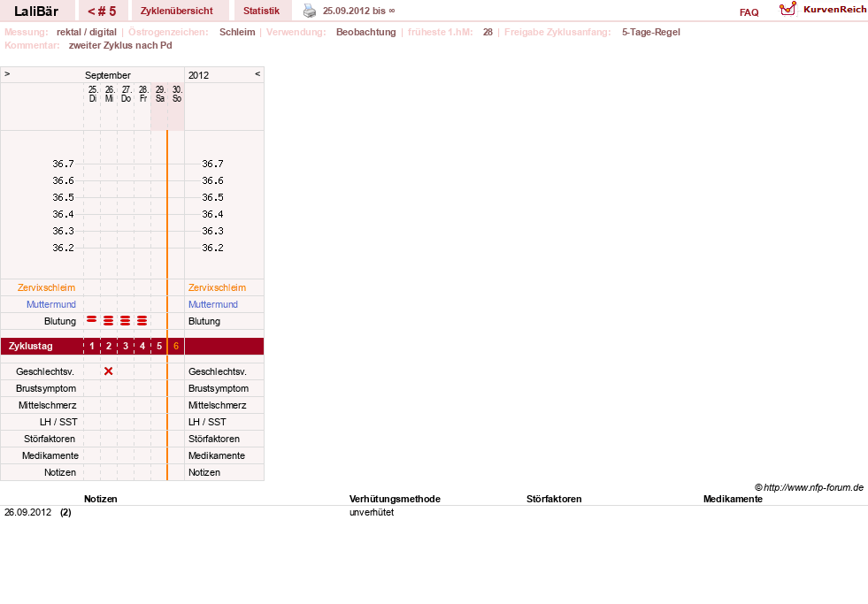Click the note entry date 26.09.2012

27,512
